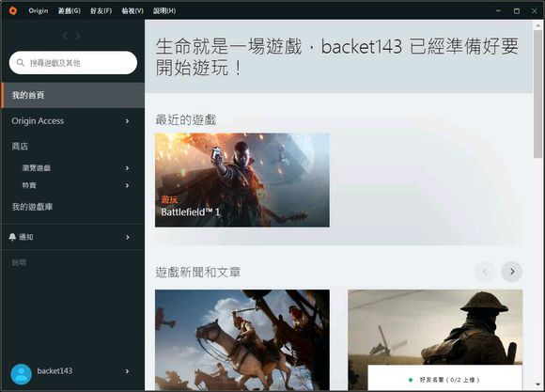Expand the 特賣 submenu chevron

point(127,185)
